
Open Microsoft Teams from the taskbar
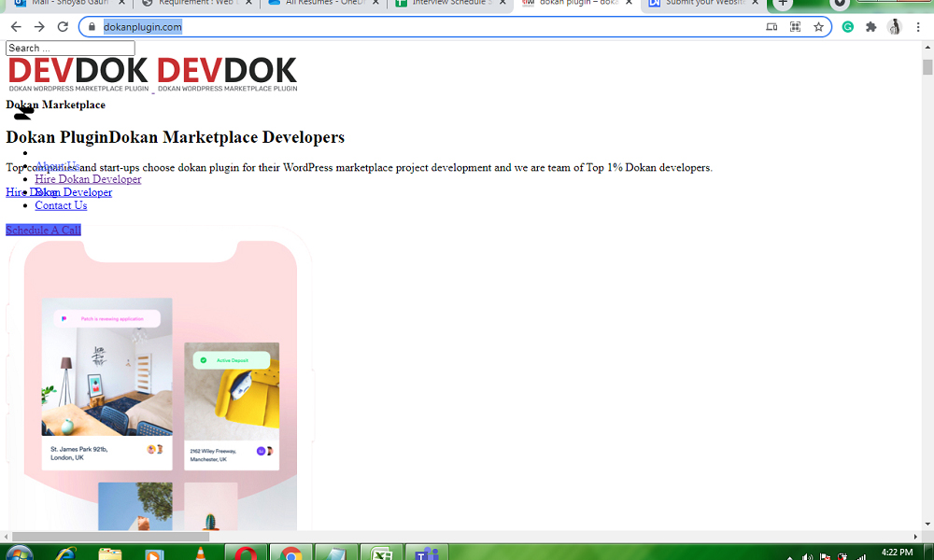(427, 553)
